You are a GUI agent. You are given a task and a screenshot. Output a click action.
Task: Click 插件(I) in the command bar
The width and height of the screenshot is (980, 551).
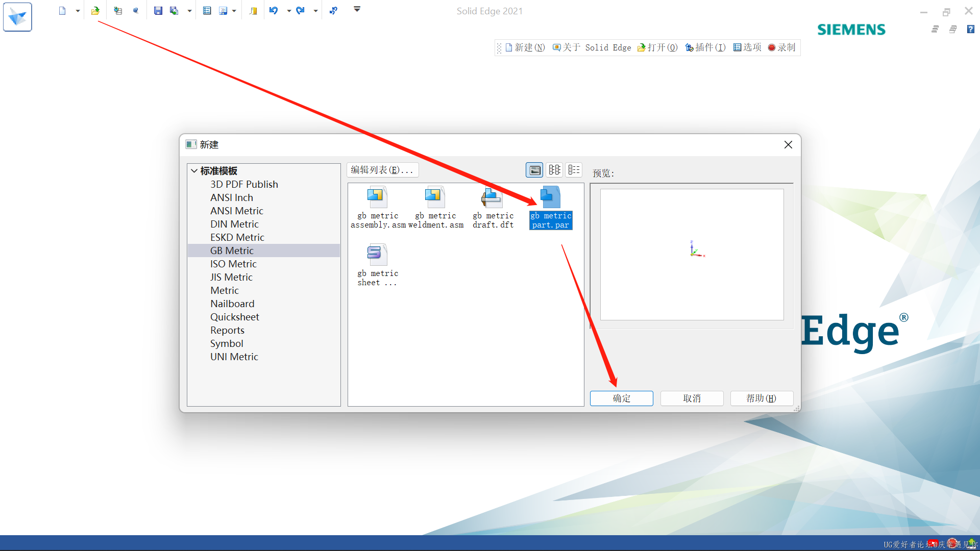coord(705,47)
